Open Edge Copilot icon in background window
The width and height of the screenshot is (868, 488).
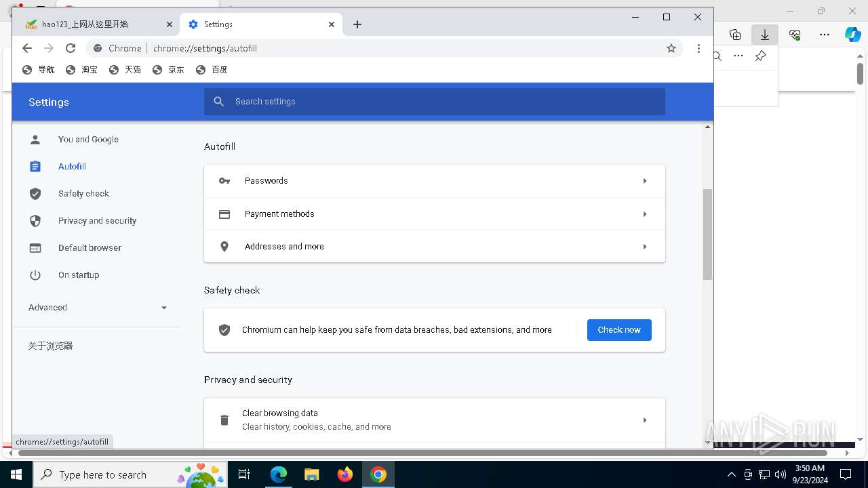click(853, 35)
